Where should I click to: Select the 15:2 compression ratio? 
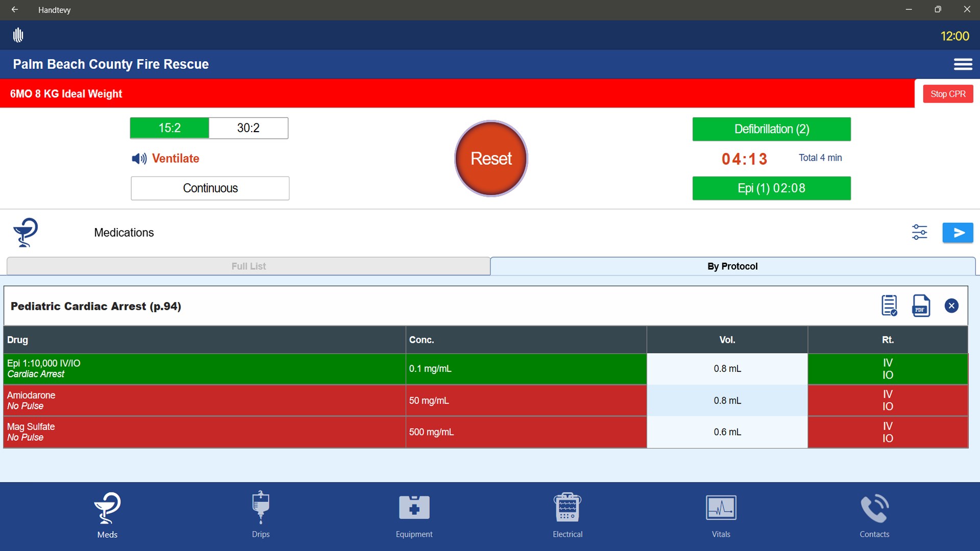[x=169, y=128]
